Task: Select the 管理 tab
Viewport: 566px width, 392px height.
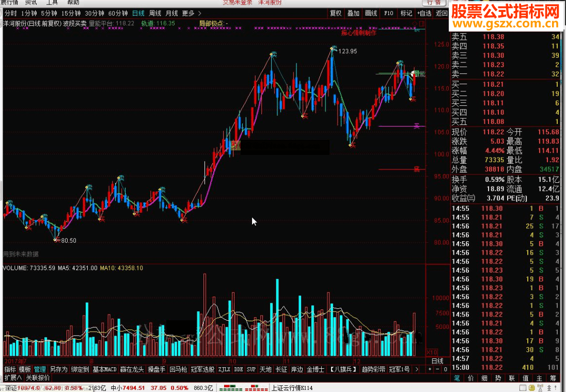Action: (40, 369)
